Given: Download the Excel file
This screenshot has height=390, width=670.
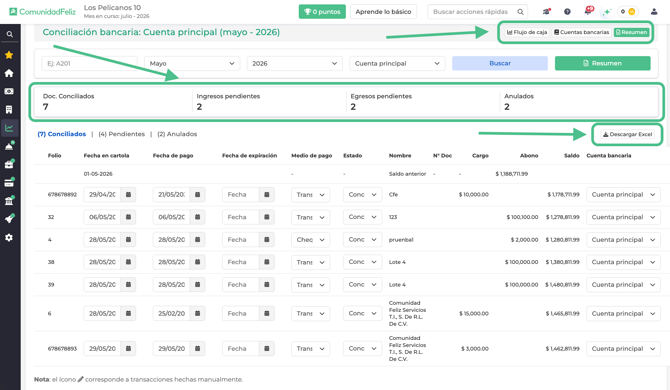Looking at the screenshot, I should 627,134.
